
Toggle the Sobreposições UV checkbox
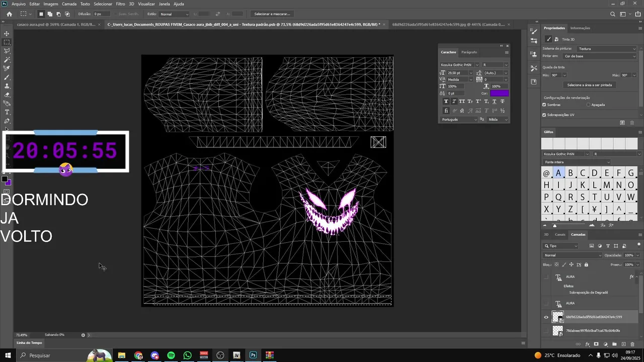pyautogui.click(x=544, y=115)
